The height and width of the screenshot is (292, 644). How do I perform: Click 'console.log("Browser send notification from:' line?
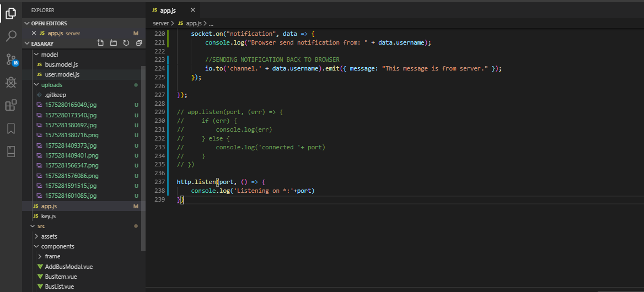click(x=318, y=42)
